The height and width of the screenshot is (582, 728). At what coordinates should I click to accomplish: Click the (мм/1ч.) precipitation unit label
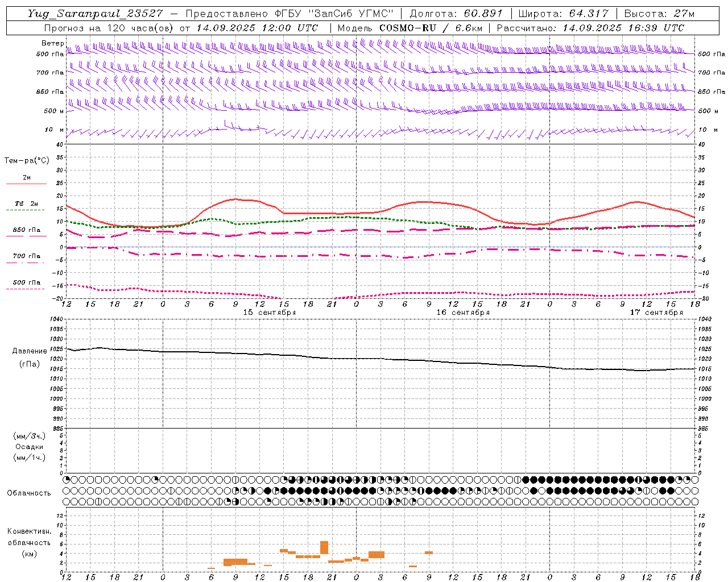click(30, 458)
